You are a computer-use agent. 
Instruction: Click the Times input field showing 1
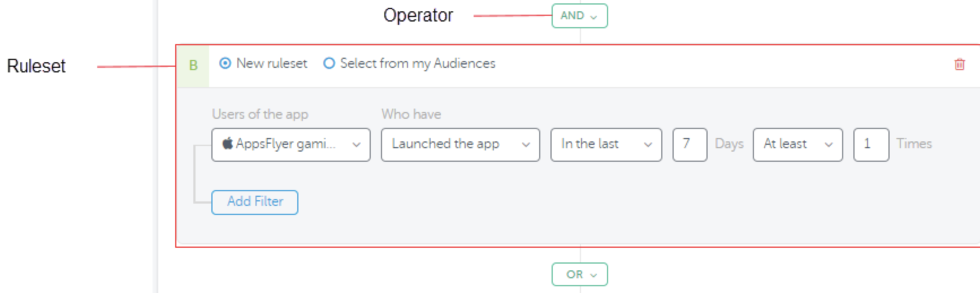click(x=871, y=145)
